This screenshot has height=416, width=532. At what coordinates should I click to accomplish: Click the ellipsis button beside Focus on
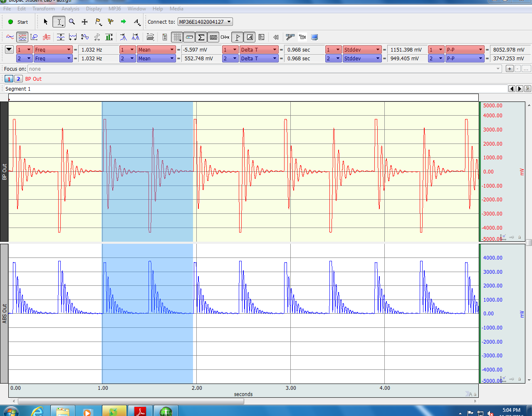[526, 69]
